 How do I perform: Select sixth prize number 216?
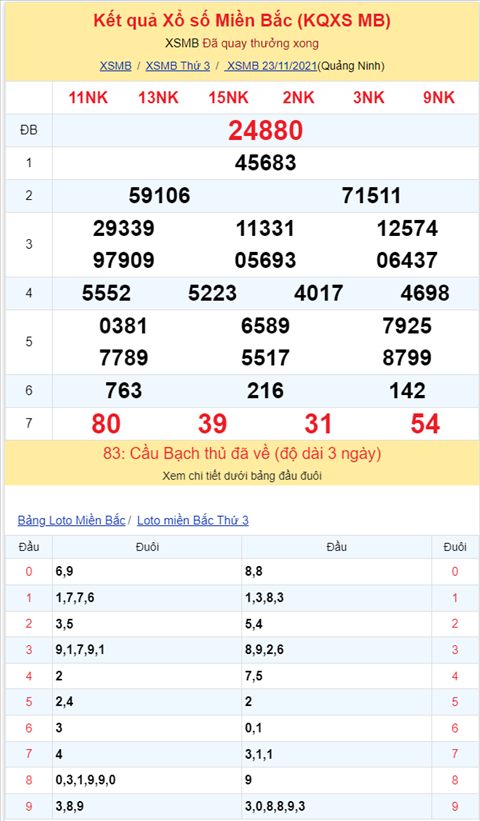265,391
